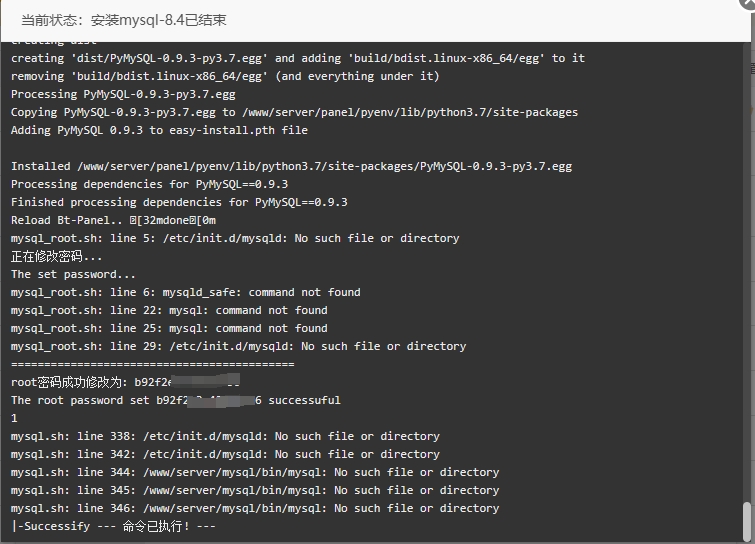Click the 'mysqld_safe: command not found' line
Viewport: 755px width, 544px height.
tap(185, 292)
